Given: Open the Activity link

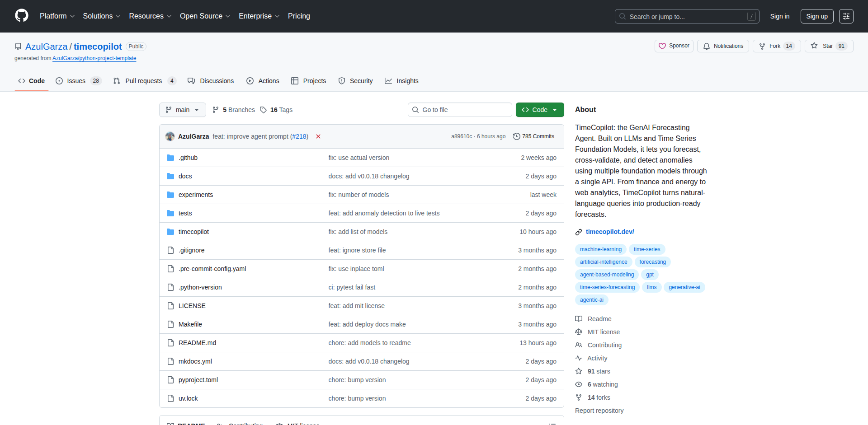Looking at the screenshot, I should 591,358.
